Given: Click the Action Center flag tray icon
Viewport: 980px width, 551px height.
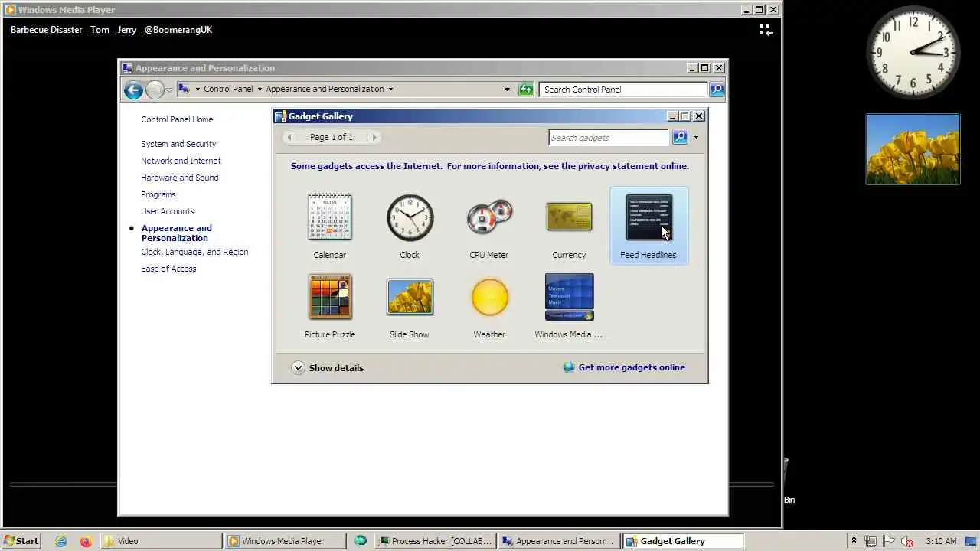Looking at the screenshot, I should coord(890,541).
